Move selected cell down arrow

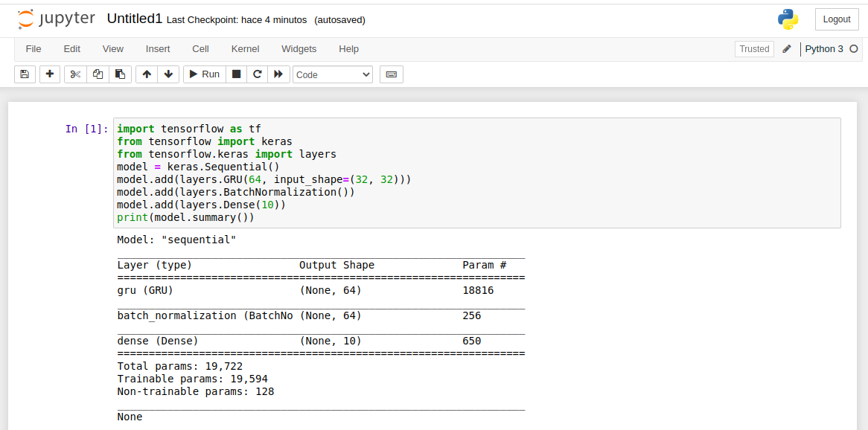coord(168,74)
